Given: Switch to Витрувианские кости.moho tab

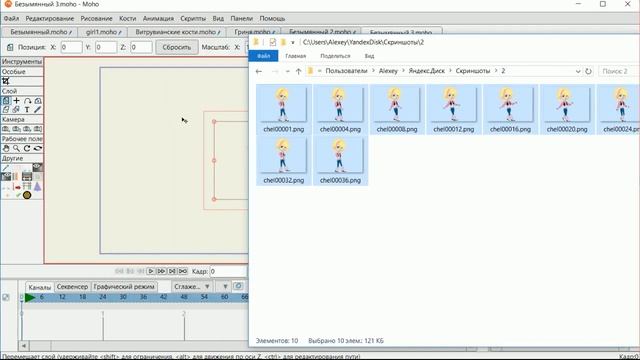Looking at the screenshot, I should [x=177, y=32].
